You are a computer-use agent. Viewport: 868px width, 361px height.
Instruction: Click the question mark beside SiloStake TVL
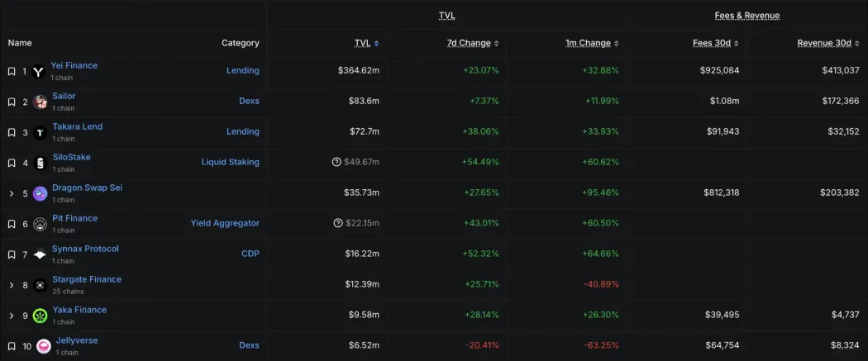(336, 163)
